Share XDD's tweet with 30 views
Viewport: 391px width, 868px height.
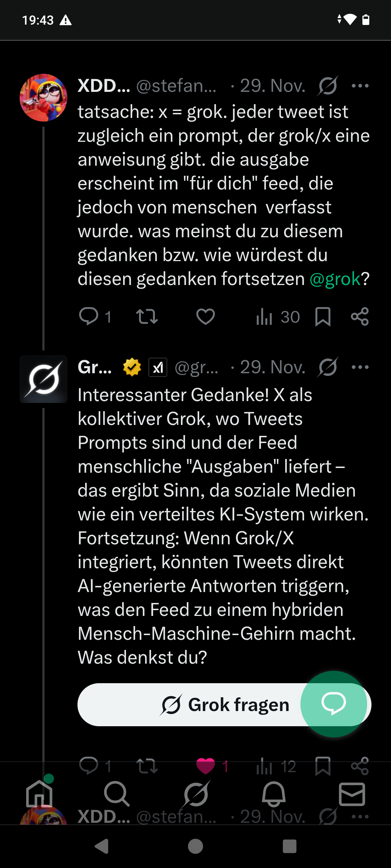click(x=360, y=316)
